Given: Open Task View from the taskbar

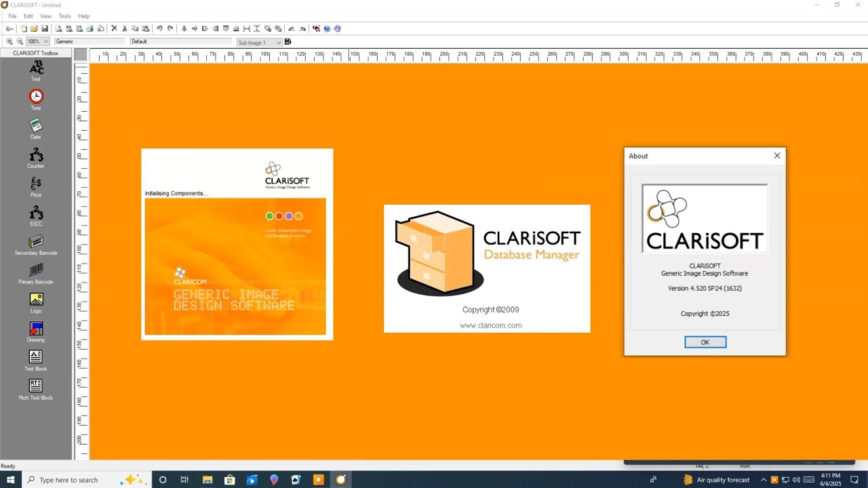Looking at the screenshot, I should click(x=184, y=479).
